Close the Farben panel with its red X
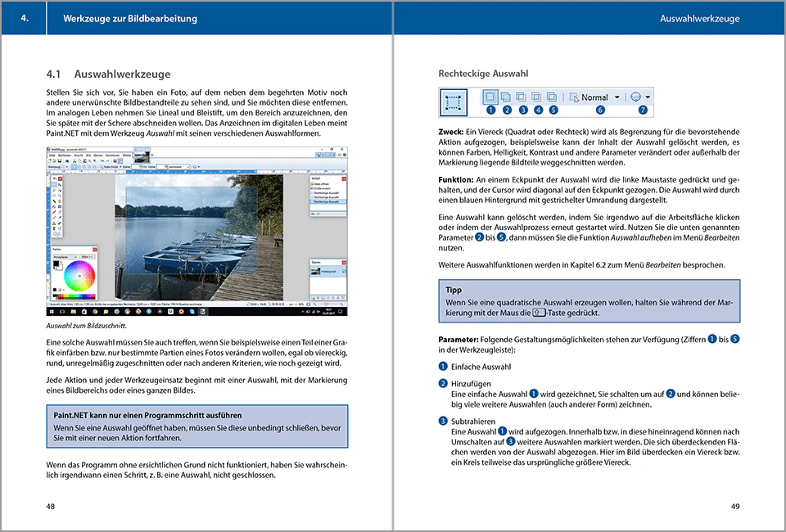This screenshot has height=532, width=786. pyautogui.click(x=95, y=249)
